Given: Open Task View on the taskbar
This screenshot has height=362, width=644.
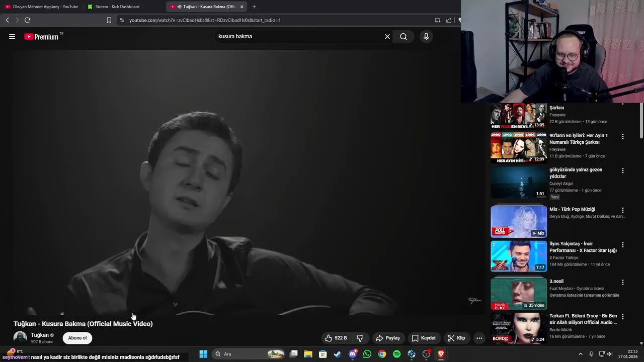Looking at the screenshot, I should tap(294, 354).
